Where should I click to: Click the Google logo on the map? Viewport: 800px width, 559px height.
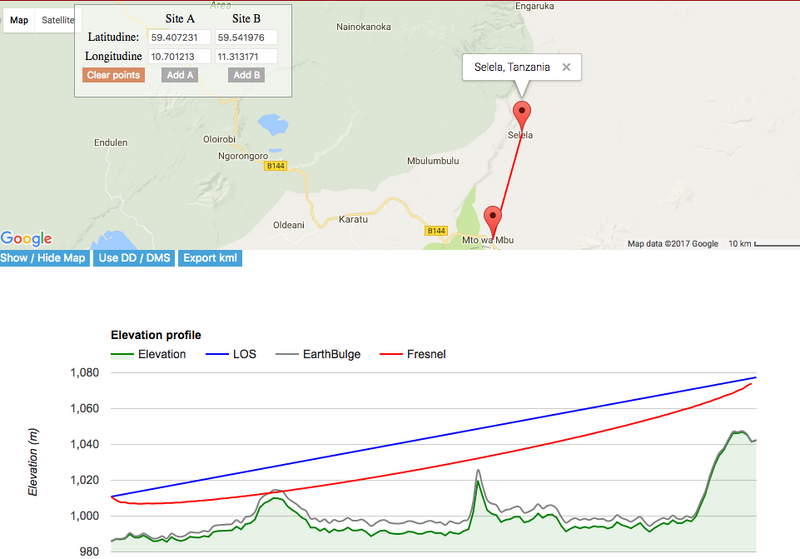click(27, 238)
